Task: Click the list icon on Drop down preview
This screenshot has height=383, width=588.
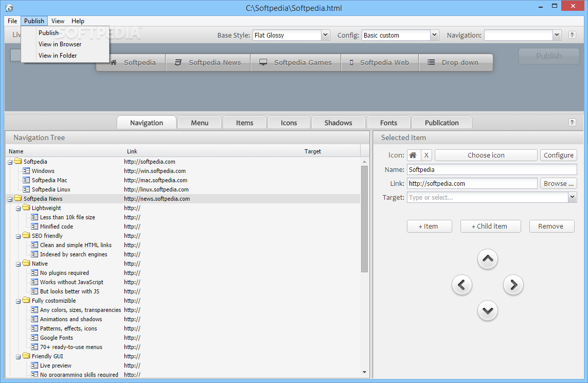Action: [431, 62]
